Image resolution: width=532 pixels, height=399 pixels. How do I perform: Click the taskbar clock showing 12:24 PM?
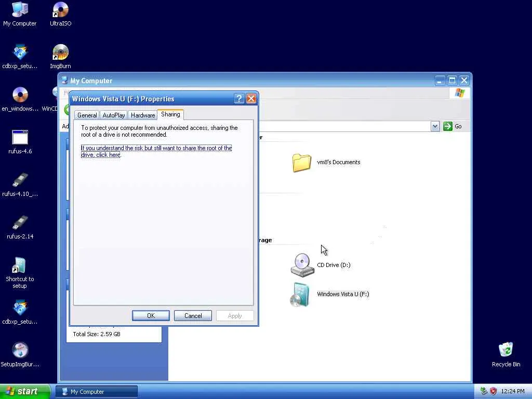[513, 391]
